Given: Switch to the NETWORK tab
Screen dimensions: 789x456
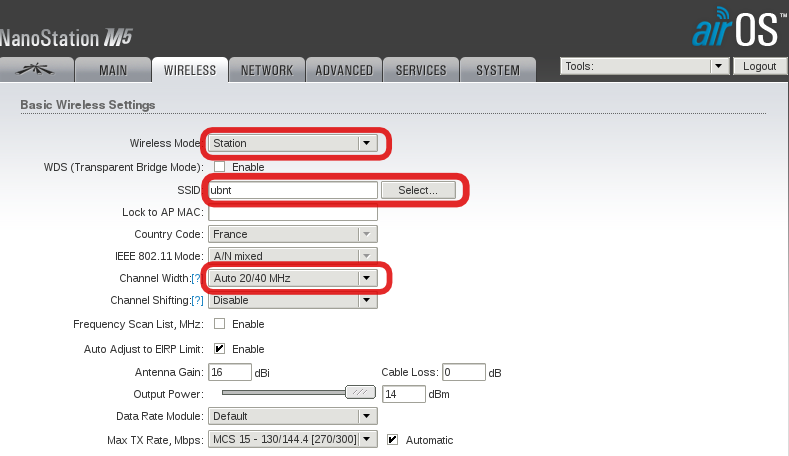Looking at the screenshot, I should point(266,70).
